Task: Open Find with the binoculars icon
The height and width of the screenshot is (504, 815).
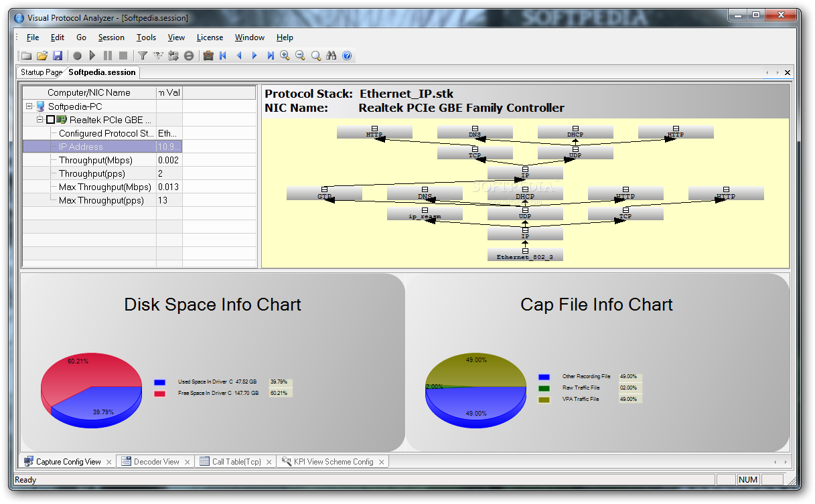Action: (x=331, y=56)
